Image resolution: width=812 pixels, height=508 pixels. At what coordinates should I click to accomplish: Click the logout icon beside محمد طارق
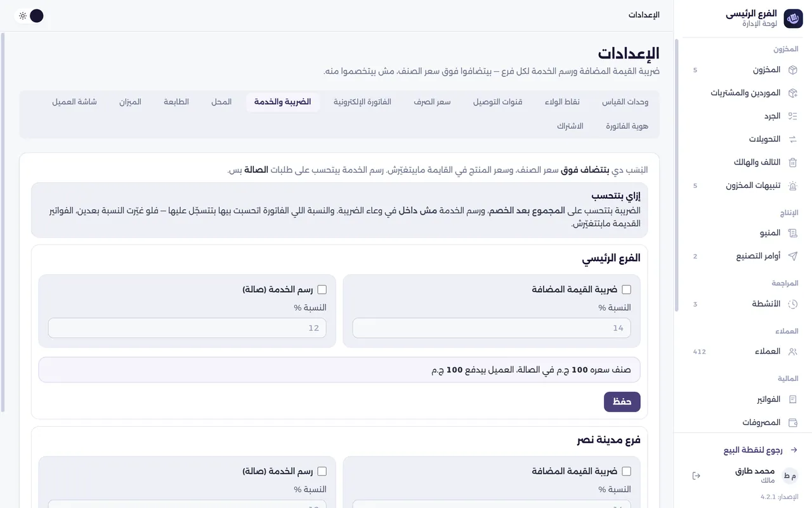click(x=696, y=476)
